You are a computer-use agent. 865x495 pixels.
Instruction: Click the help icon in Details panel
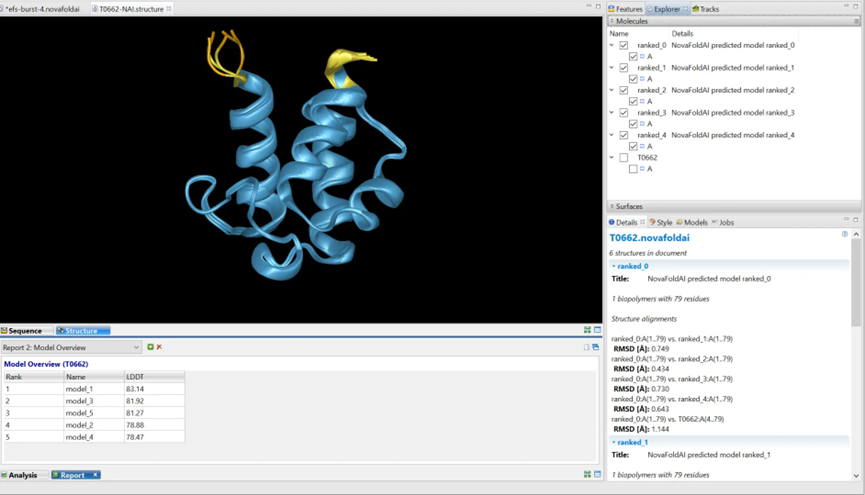(845, 235)
